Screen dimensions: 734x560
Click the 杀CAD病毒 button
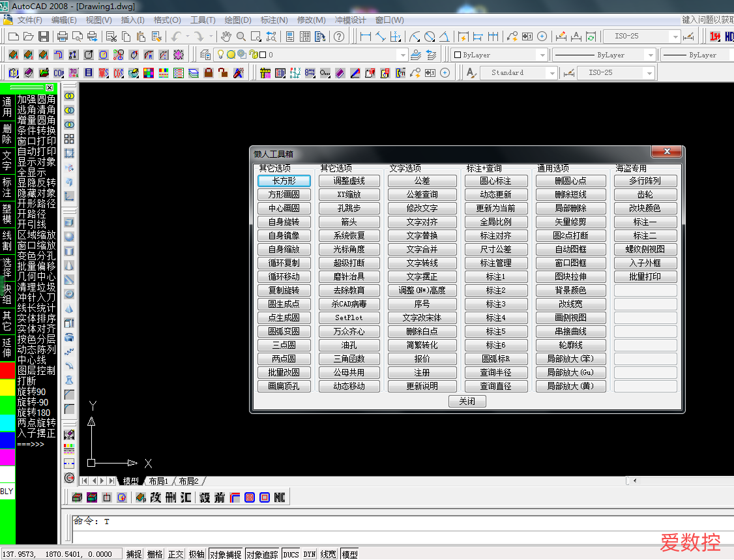(349, 304)
